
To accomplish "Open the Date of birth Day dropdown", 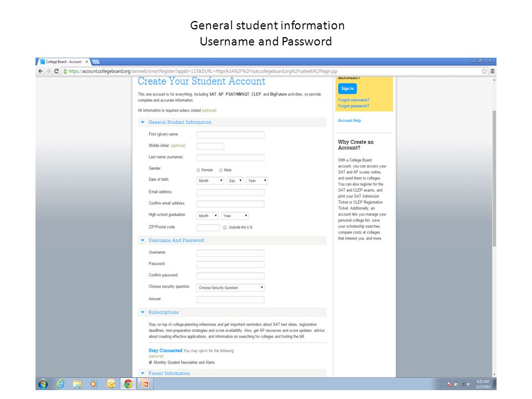I will click(x=235, y=181).
